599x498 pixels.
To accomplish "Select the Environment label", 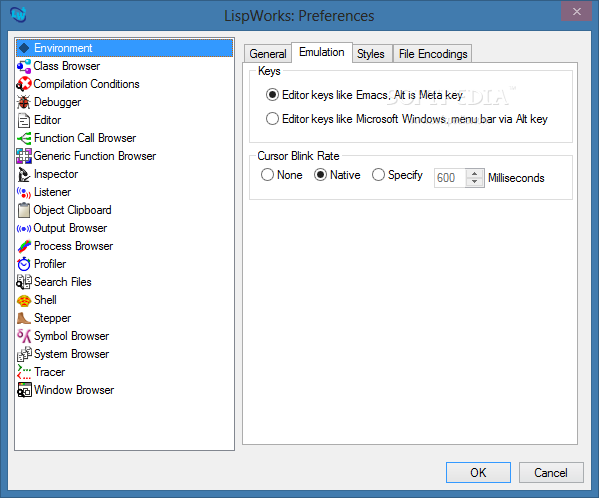I will click(x=63, y=48).
